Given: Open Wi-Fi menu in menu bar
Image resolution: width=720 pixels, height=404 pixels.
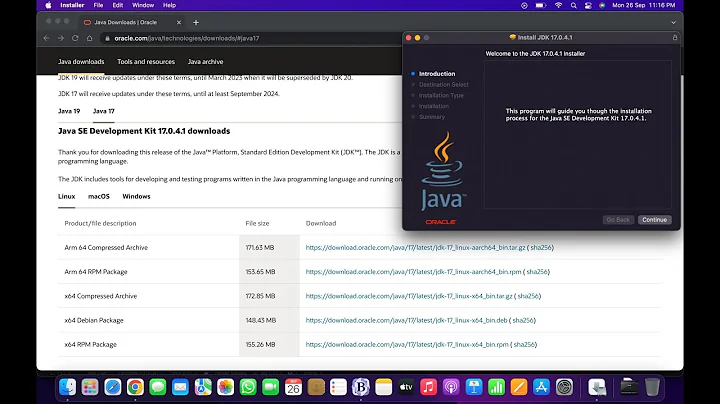Looking at the screenshot, I should (558, 6).
